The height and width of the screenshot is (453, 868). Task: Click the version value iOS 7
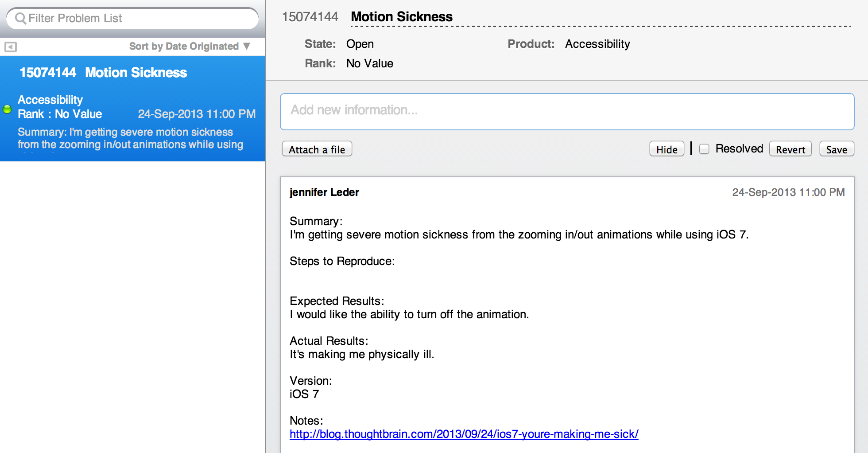[x=304, y=394]
